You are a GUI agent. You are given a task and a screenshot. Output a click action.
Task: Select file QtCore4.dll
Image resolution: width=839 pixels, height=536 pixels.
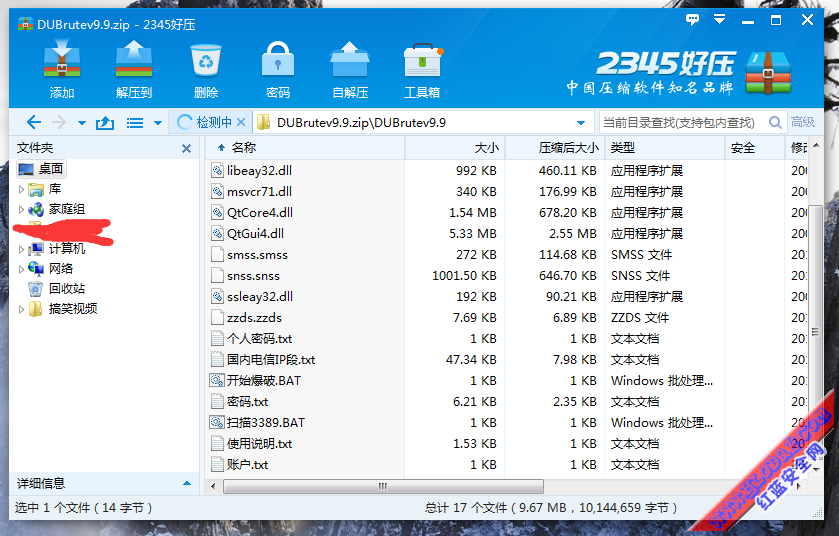(x=260, y=212)
